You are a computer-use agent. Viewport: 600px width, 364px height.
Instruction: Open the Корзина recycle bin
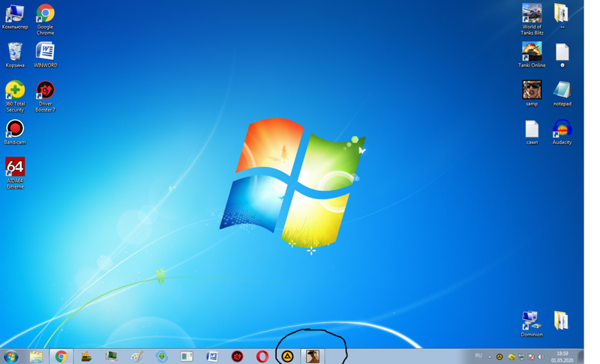coord(15,55)
